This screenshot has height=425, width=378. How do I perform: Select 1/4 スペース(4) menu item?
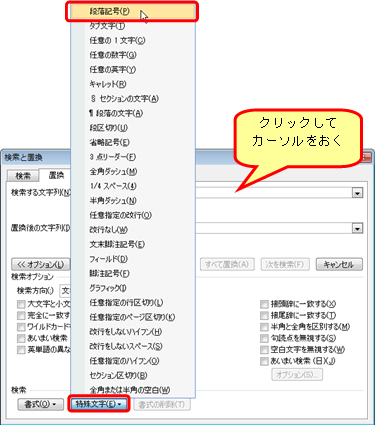click(x=132, y=186)
